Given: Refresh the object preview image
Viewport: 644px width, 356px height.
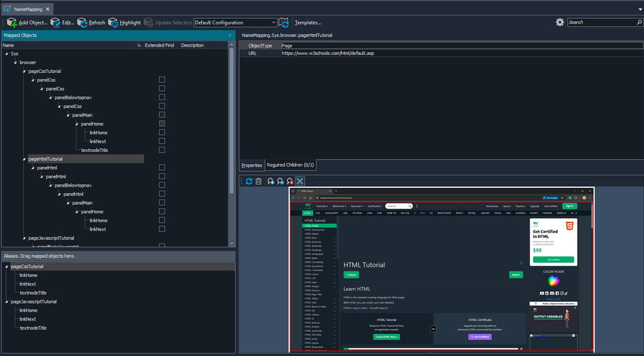Looking at the screenshot, I should [x=249, y=182].
